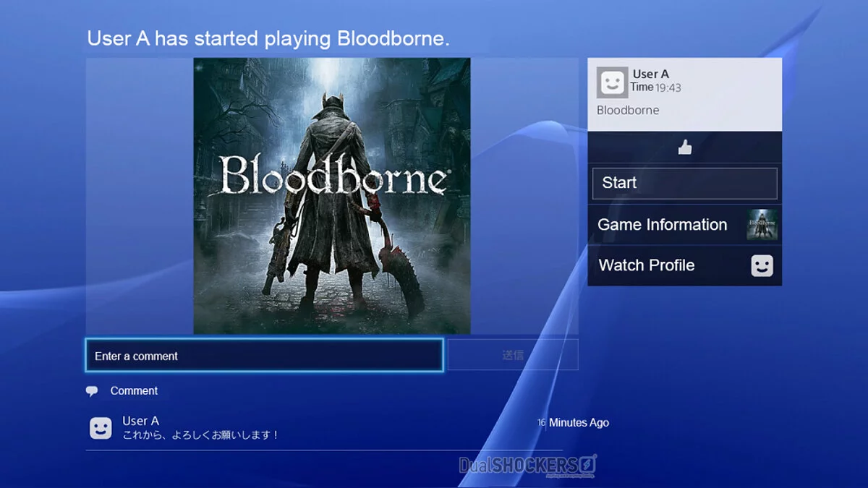The width and height of the screenshot is (868, 488).
Task: Click User A's avatar in the comment list
Action: click(x=101, y=428)
